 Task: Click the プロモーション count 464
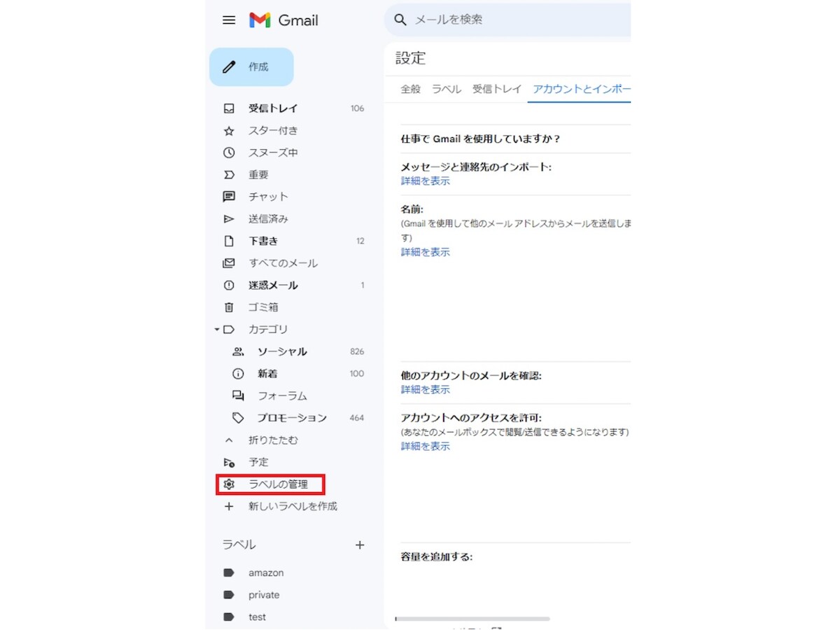click(357, 418)
